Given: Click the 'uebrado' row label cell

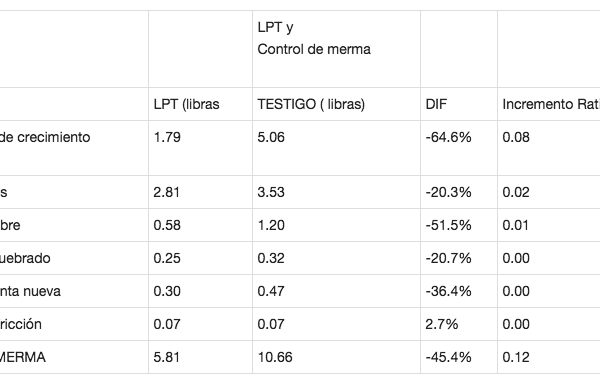Looking at the screenshot, I should (x=74, y=258).
